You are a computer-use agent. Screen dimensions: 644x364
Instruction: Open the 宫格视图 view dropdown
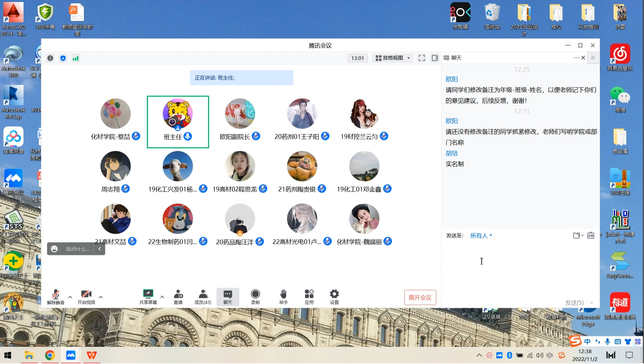pos(393,58)
